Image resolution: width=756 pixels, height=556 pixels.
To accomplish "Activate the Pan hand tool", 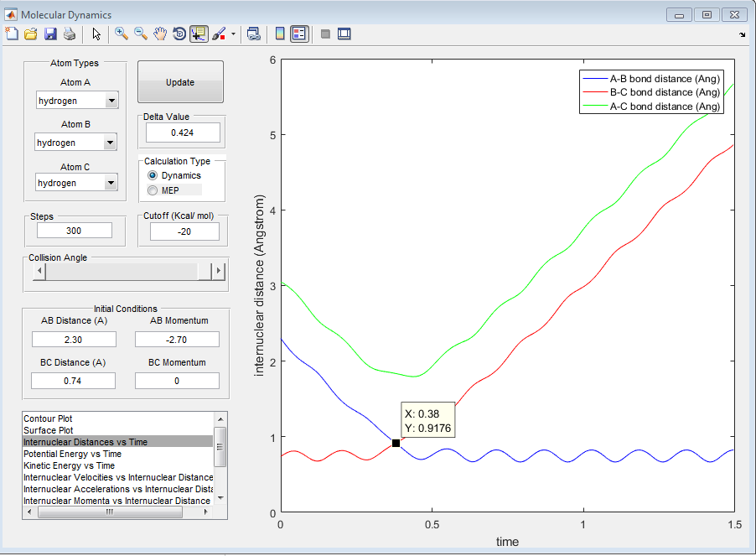I will [160, 34].
